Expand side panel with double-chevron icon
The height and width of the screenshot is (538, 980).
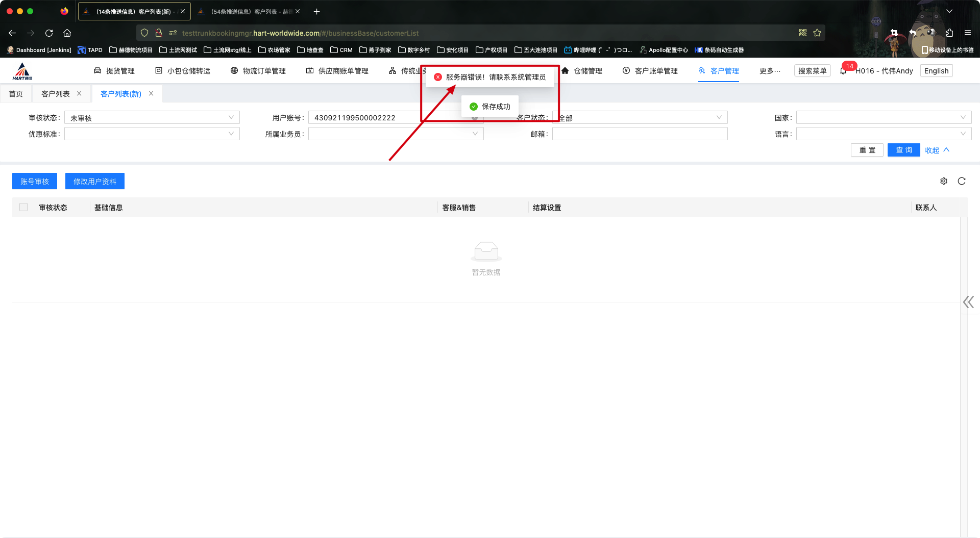[968, 302]
